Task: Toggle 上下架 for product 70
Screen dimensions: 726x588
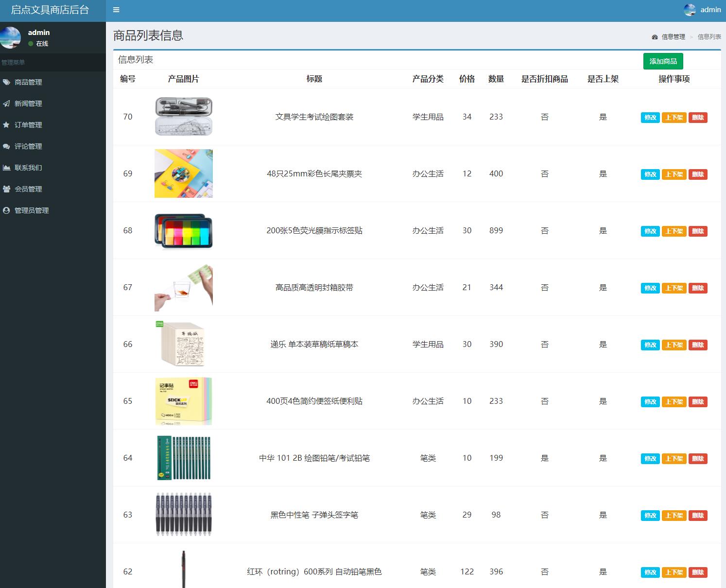Action: point(674,117)
